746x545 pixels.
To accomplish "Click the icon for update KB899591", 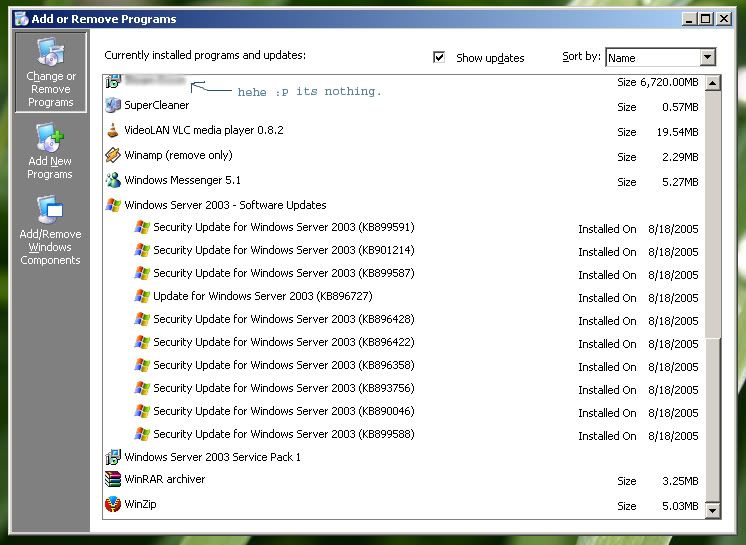I will pos(142,227).
